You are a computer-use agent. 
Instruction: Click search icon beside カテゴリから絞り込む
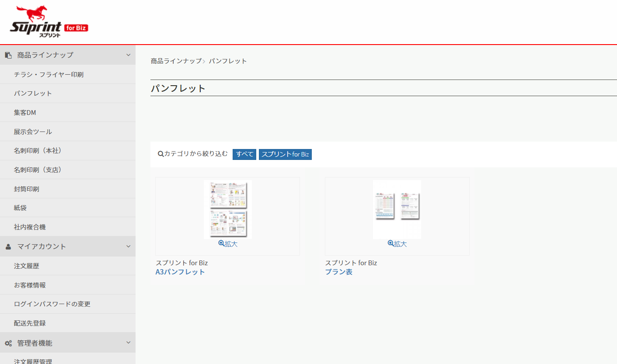click(x=160, y=154)
